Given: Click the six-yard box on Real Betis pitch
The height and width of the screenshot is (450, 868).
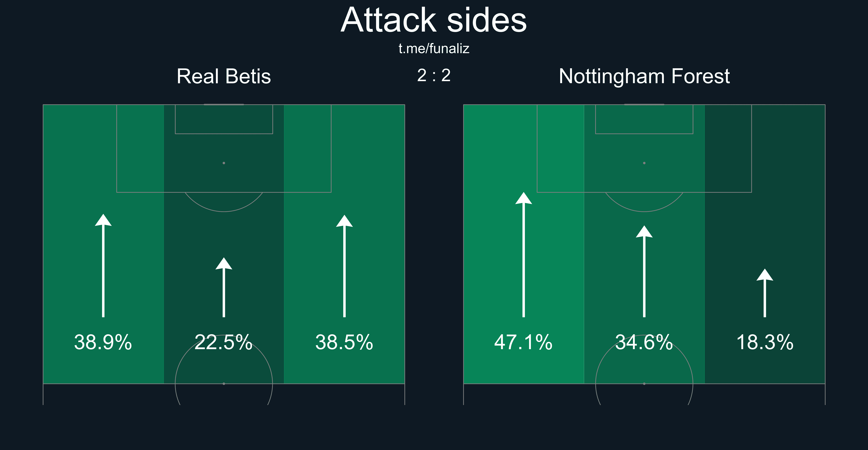Looking at the screenshot, I should 224,119.
